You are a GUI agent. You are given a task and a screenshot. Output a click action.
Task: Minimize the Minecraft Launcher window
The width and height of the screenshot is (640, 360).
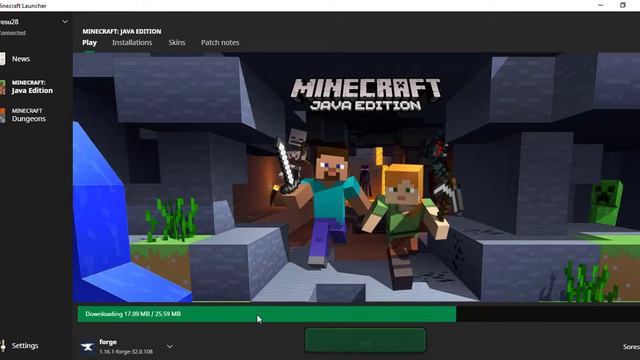click(x=600, y=5)
